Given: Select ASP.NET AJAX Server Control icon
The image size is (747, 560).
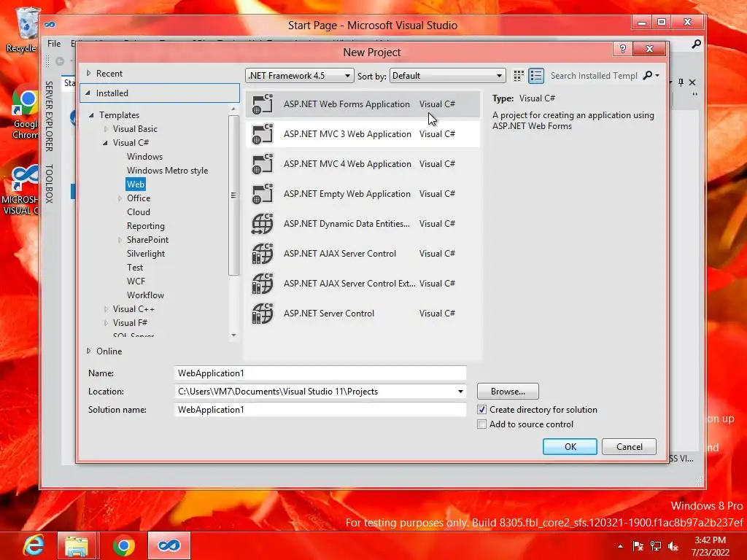Looking at the screenshot, I should (262, 254).
